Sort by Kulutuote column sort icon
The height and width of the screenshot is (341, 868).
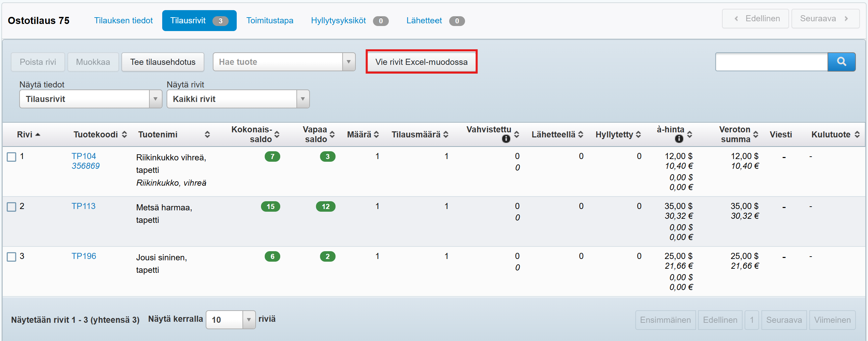click(857, 134)
